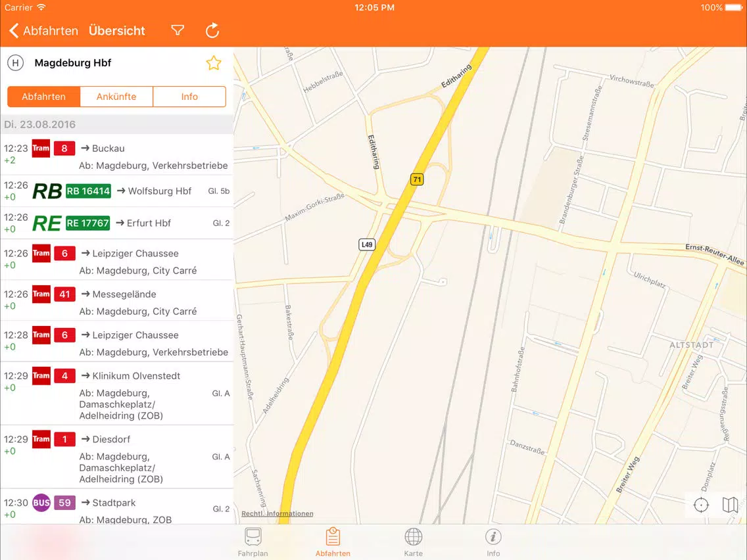Tap the Di. 23.08.2016 date header
The height and width of the screenshot is (560, 747).
tap(117, 125)
